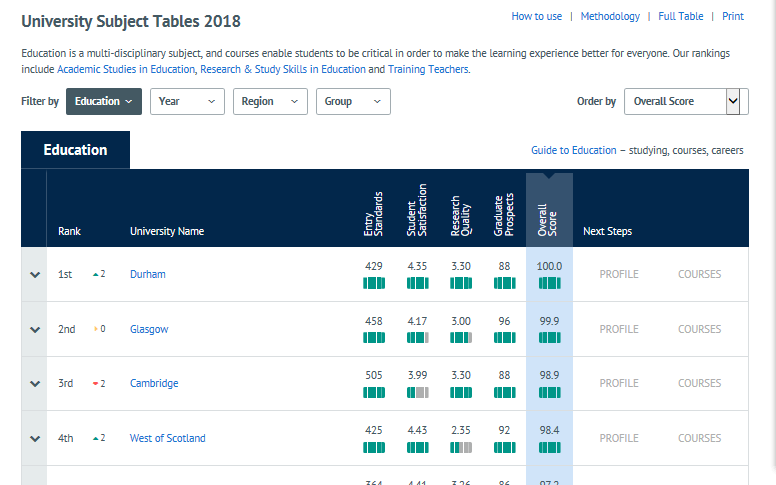Open the Region filter dropdown
Image resolution: width=776 pixels, height=485 pixels.
[x=269, y=102]
